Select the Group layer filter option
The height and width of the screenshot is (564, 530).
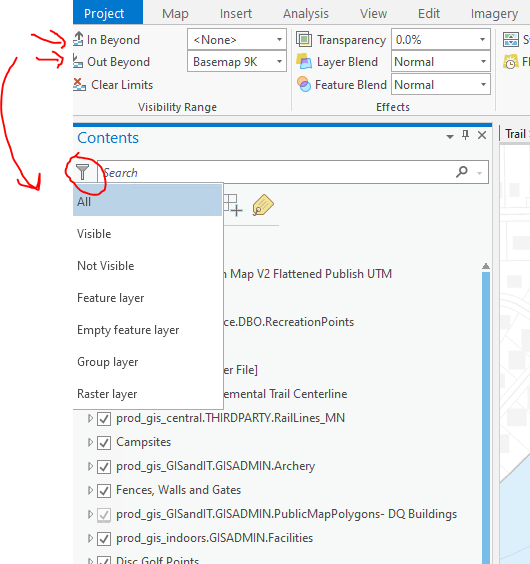tap(148, 362)
